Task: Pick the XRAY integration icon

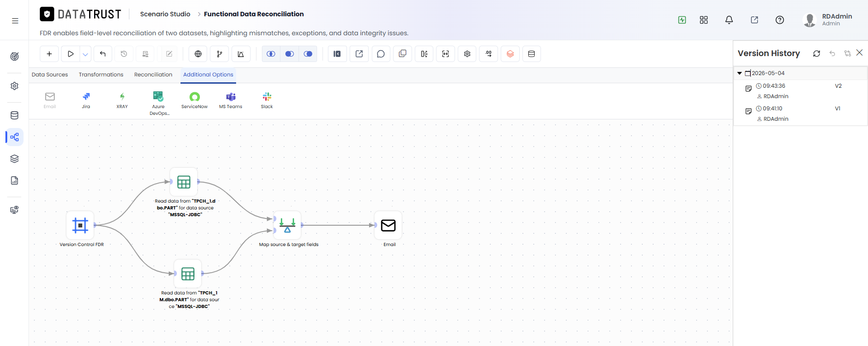Action: (122, 100)
